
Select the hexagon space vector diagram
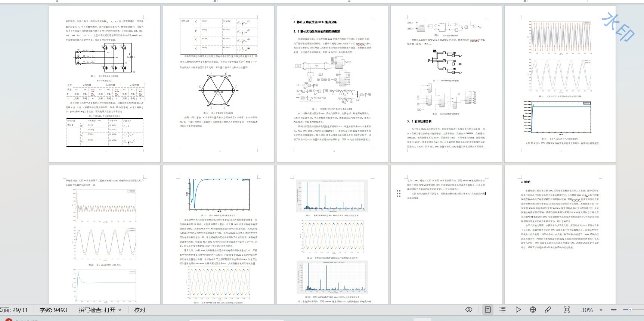click(219, 91)
